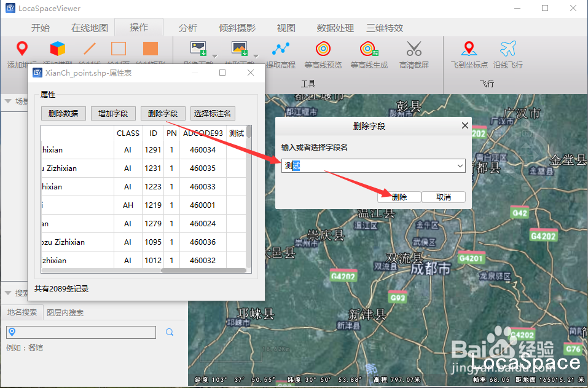This screenshot has height=388, width=588.
Task: Click ADCODE93 cell 460036
Action: pyautogui.click(x=203, y=242)
